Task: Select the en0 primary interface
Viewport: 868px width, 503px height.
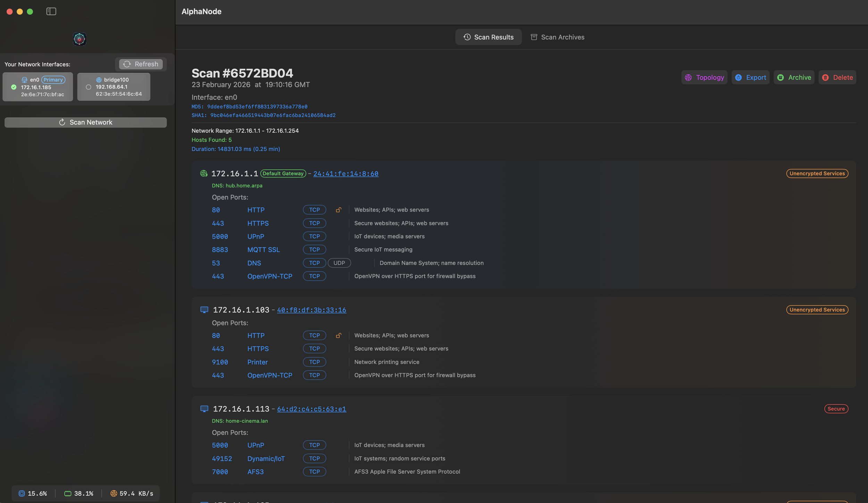Action: coord(38,87)
